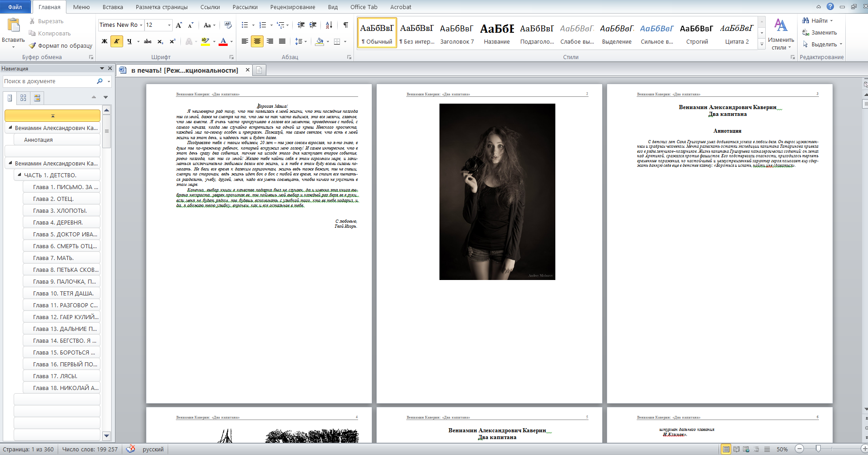This screenshot has width=868, height=455.
Task: Switch to Print Layout view in status bar
Action: point(726,449)
